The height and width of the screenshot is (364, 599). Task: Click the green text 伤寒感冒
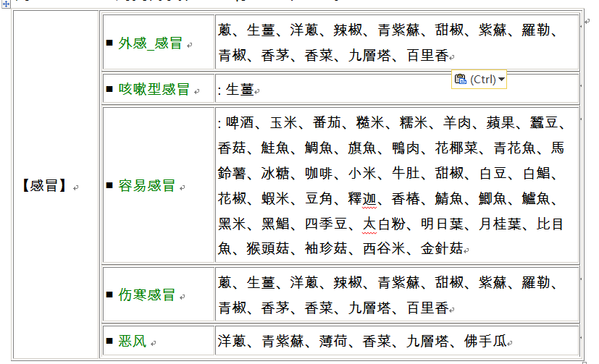(x=147, y=295)
